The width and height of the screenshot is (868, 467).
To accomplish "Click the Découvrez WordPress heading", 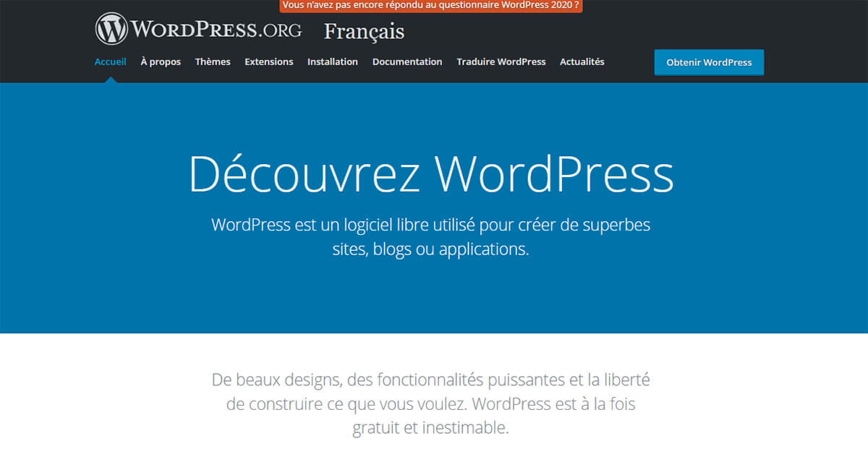I will [x=431, y=173].
